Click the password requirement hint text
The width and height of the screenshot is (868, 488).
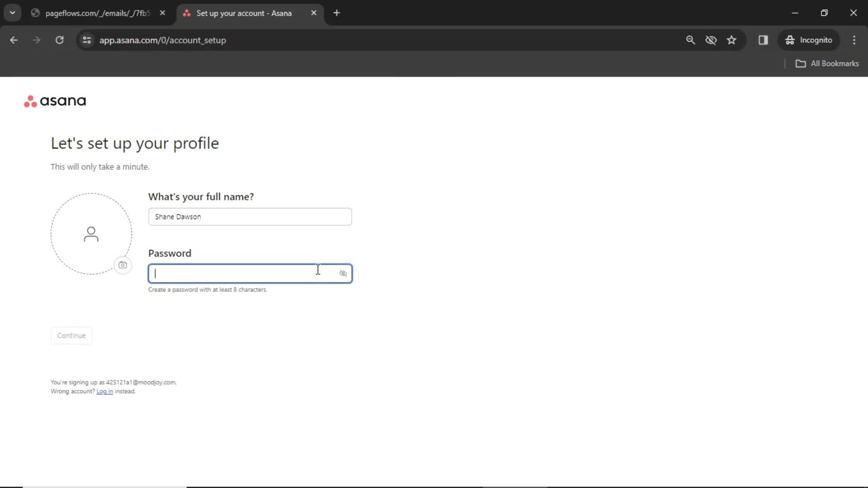[x=208, y=290]
